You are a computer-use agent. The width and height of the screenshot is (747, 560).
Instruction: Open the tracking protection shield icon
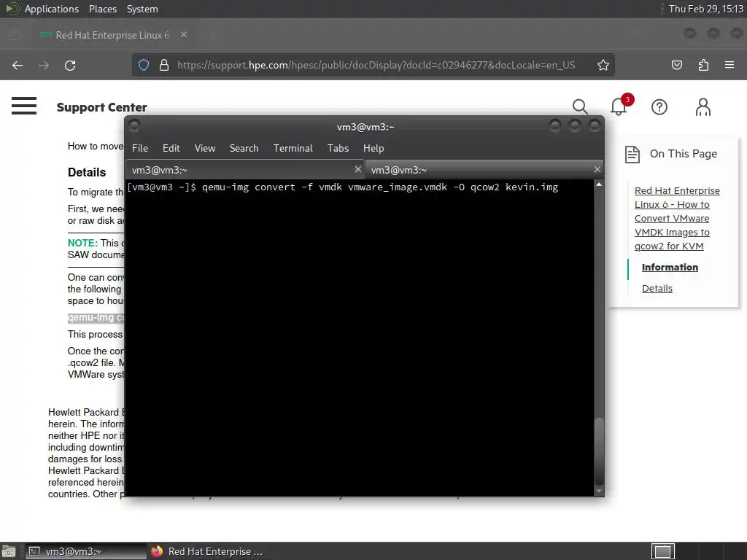click(144, 65)
